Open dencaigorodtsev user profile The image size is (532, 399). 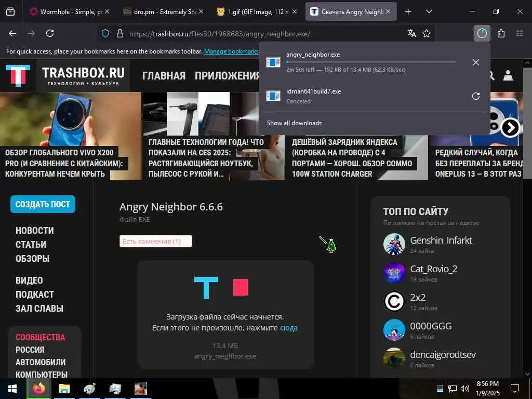[443, 354]
